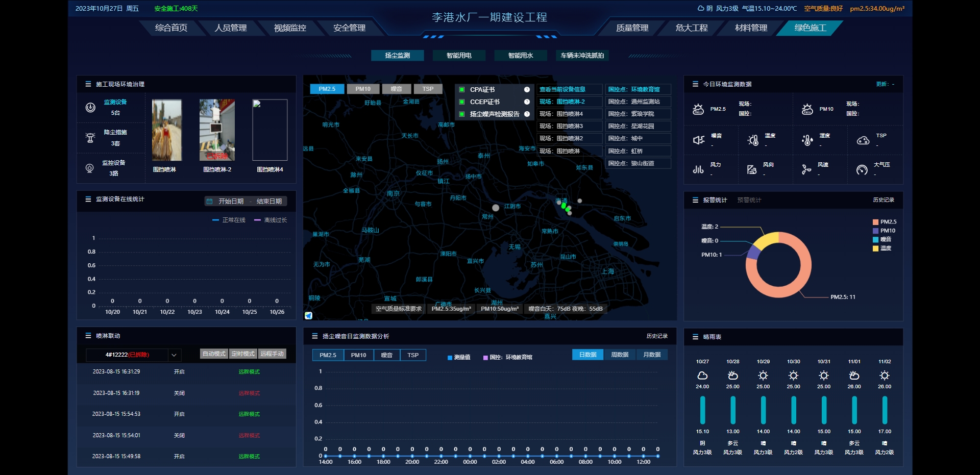
Task: Click the calendar icon before 开始日期
Action: coord(209,202)
